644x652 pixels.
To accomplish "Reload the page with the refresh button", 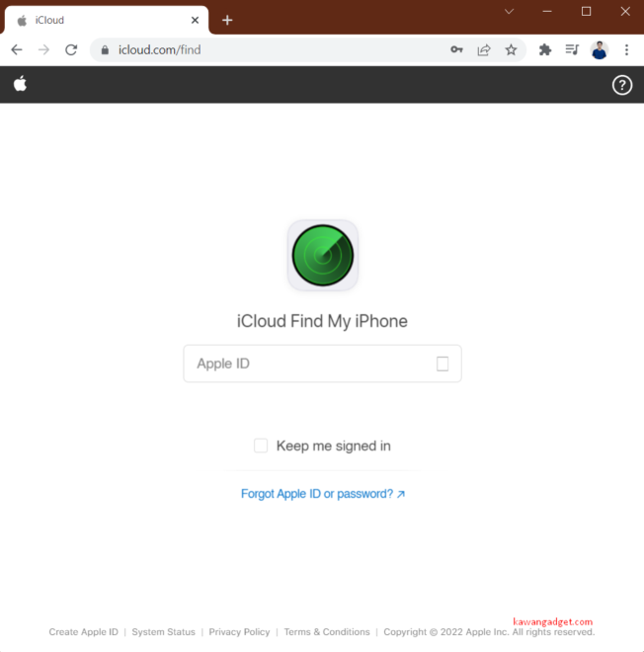I will click(71, 50).
